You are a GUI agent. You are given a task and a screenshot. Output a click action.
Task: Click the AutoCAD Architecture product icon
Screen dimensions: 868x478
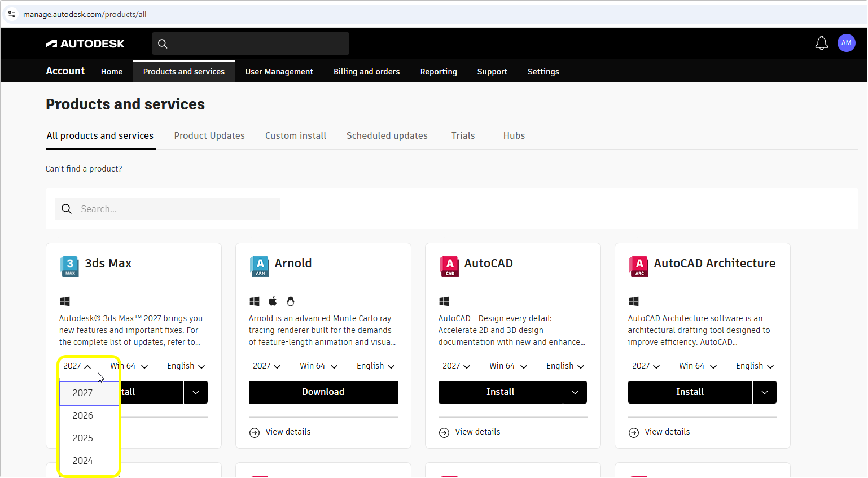(x=639, y=266)
